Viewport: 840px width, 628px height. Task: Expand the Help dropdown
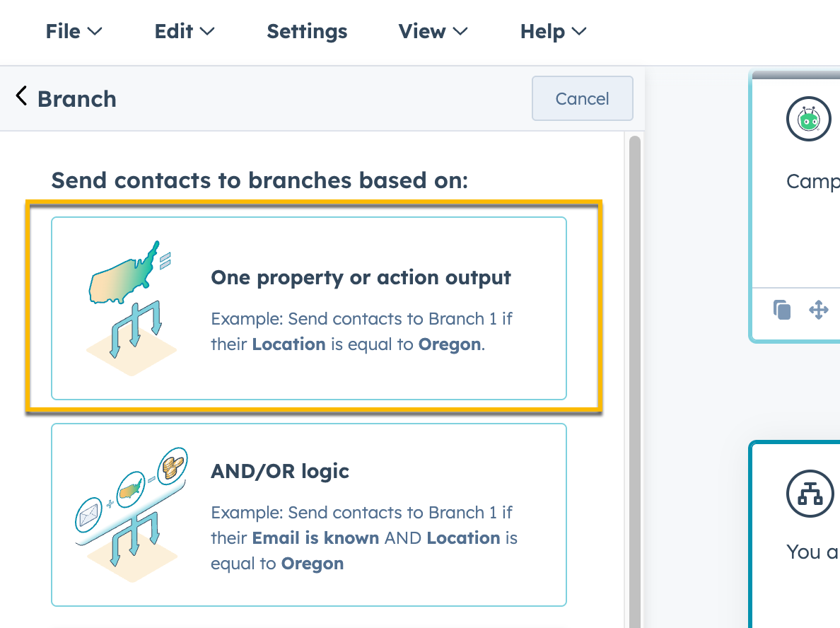pos(553,31)
